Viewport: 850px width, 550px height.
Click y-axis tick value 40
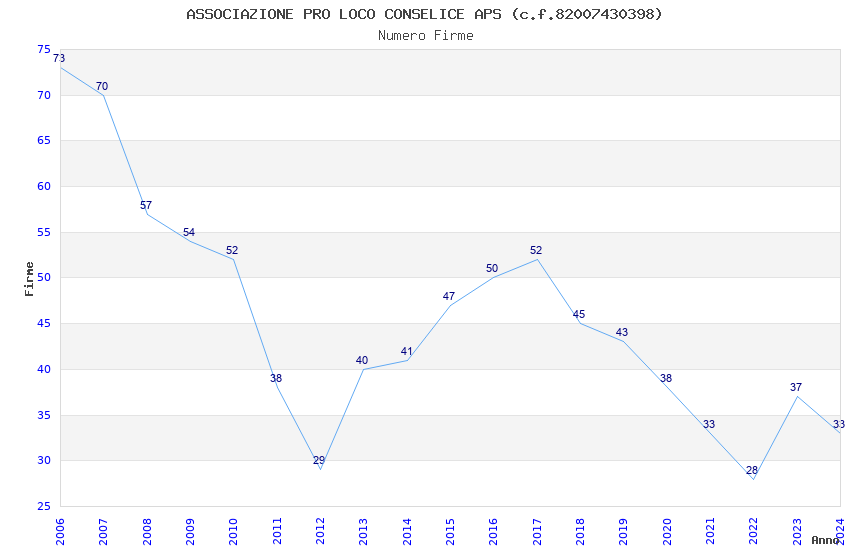(44, 370)
